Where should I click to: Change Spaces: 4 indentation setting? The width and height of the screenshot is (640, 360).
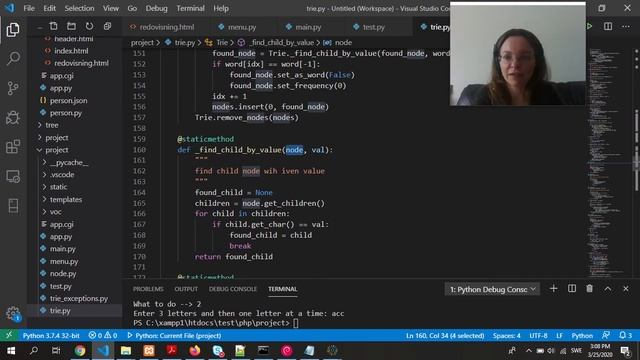click(x=506, y=336)
